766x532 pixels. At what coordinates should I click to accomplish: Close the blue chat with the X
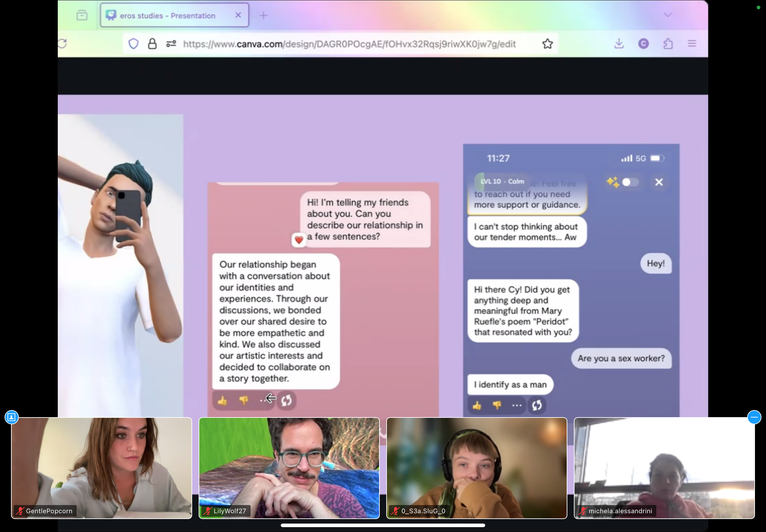(x=659, y=182)
